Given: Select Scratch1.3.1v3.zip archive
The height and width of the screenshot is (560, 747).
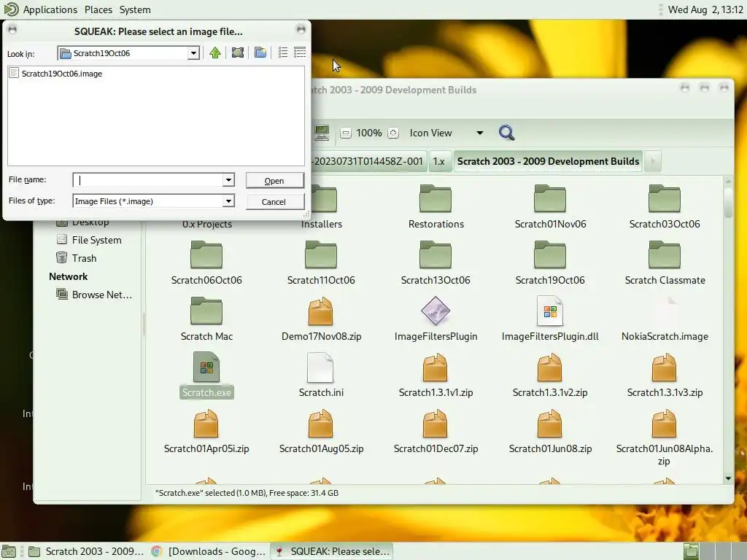Looking at the screenshot, I should pos(665,376).
